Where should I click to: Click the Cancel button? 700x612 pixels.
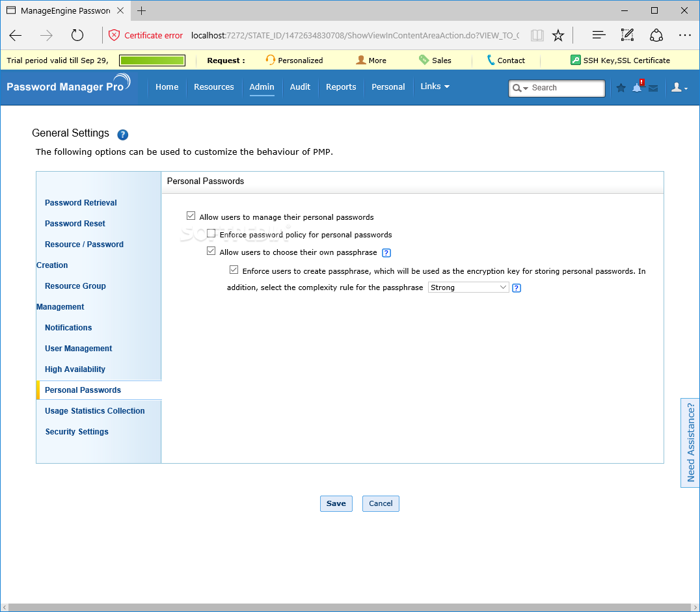[381, 503]
